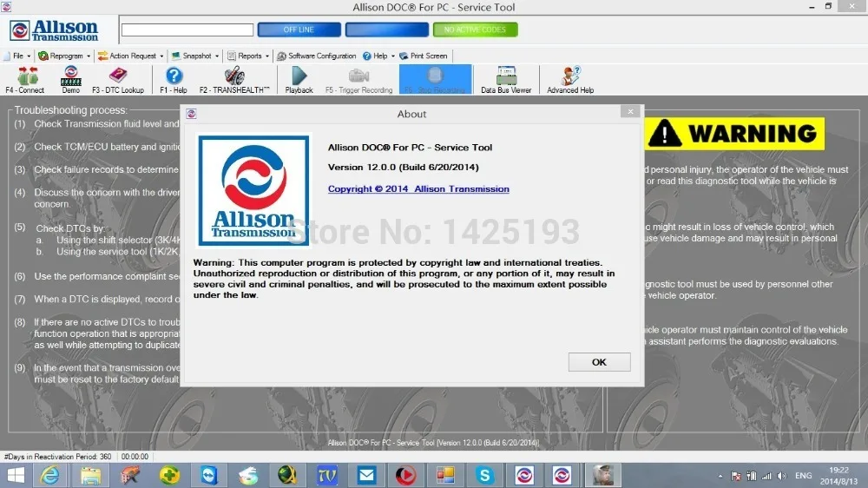Click the Allison Transmission logo in header
This screenshot has height=488, width=868.
(x=54, y=30)
